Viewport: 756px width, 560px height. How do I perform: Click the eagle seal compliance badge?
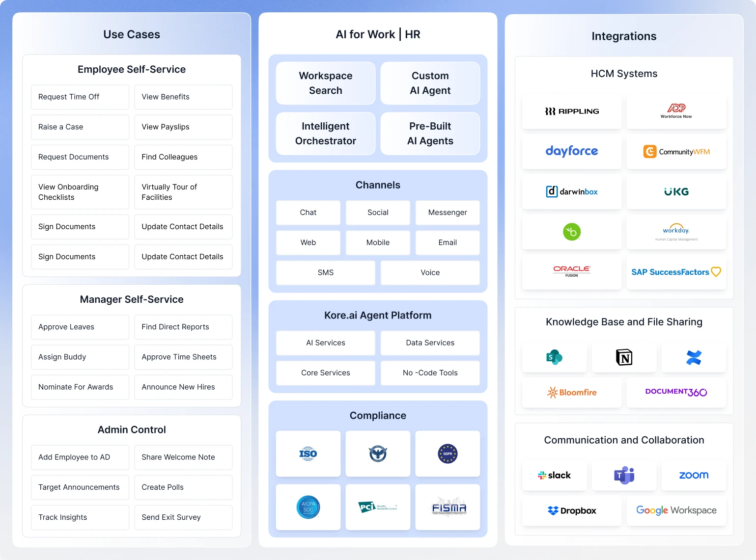point(378,454)
